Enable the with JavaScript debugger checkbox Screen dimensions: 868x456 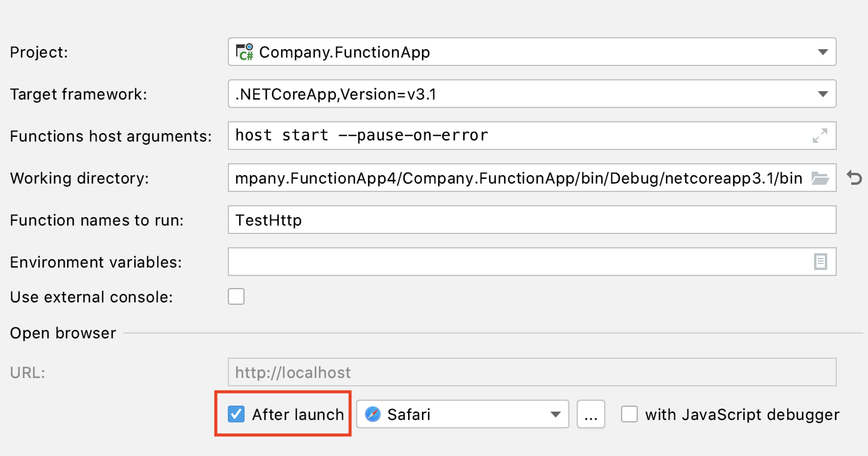click(x=629, y=415)
